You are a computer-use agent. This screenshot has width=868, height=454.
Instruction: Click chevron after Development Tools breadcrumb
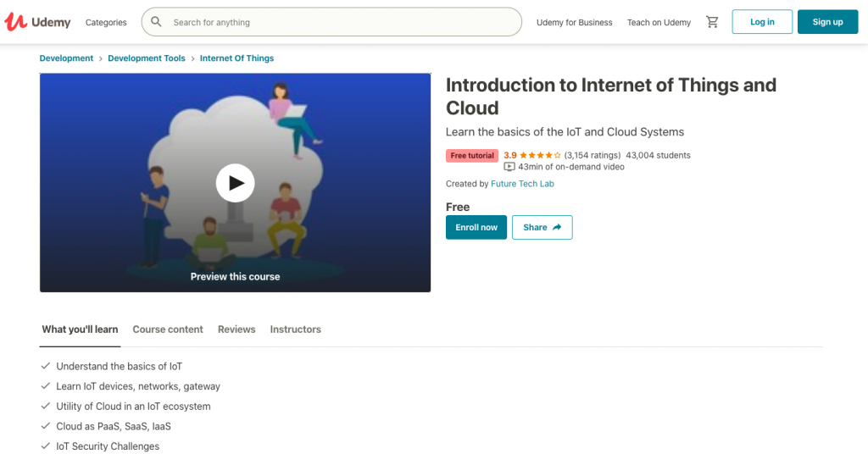click(192, 58)
